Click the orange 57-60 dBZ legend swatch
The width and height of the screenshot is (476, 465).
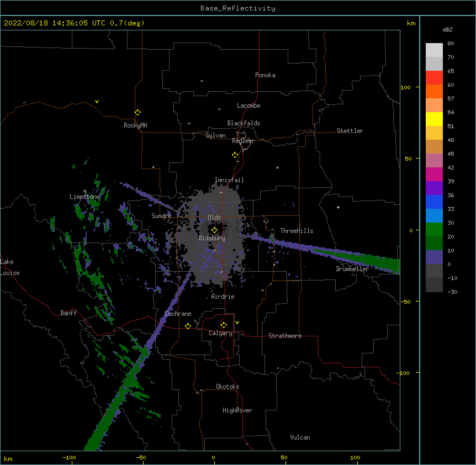point(434,91)
